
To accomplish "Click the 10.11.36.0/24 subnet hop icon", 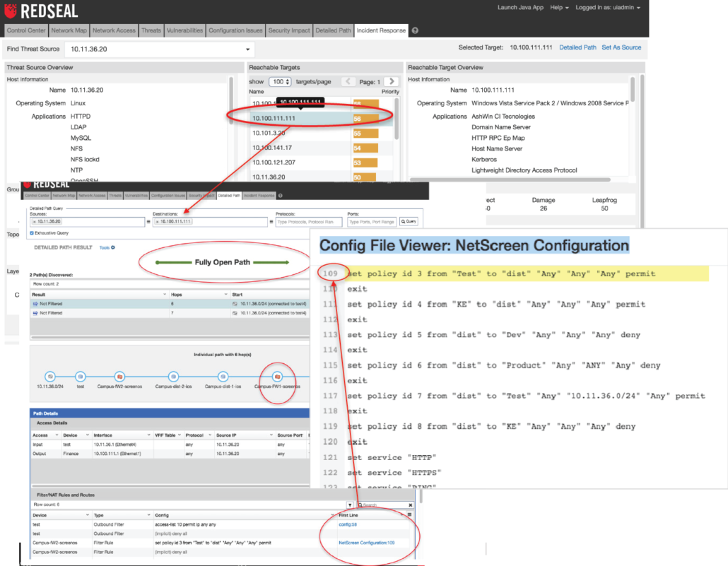I will point(50,377).
